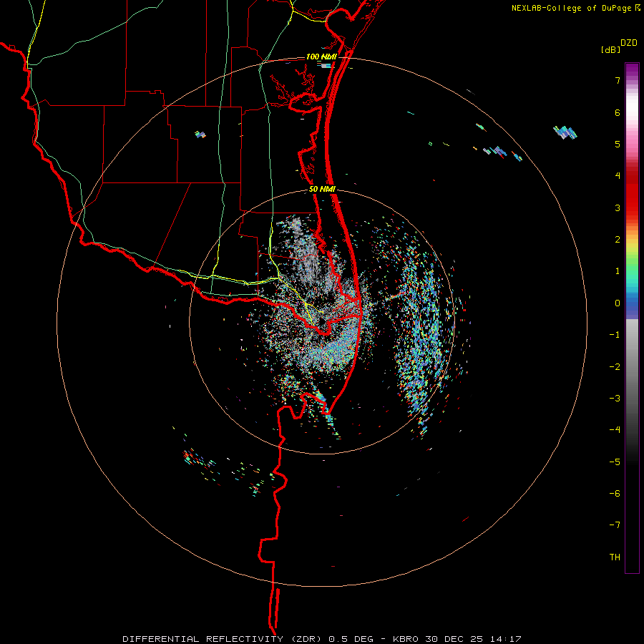This screenshot has width=644, height=644.
Task: Click the 50 NMI range ring label
Action: [x=322, y=190]
